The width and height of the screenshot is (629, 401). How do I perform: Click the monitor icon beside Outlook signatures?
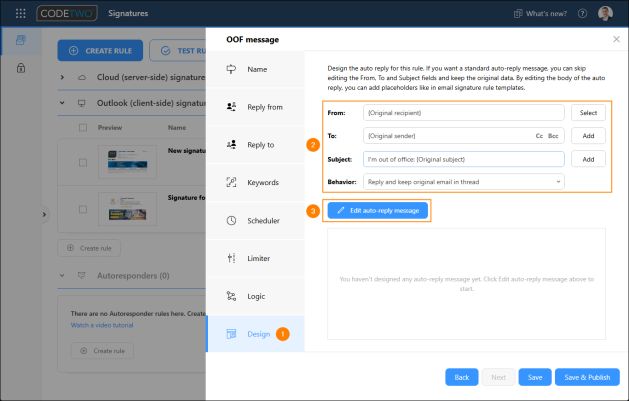[x=82, y=103]
